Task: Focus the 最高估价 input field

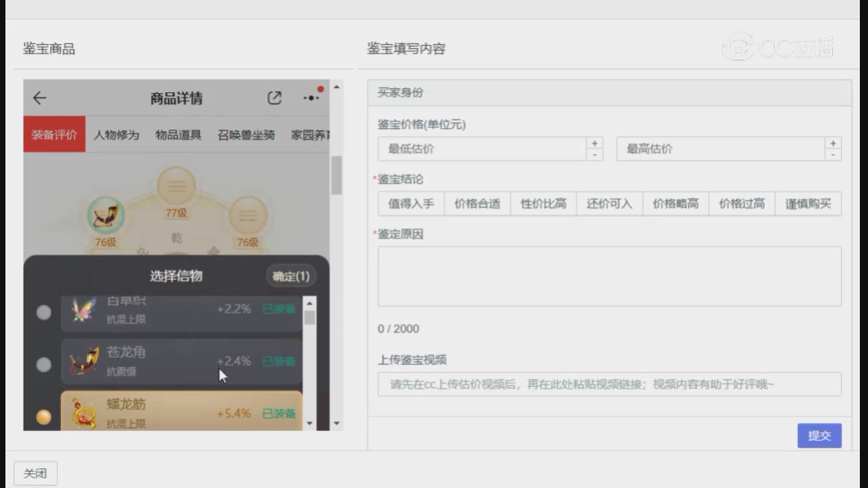Action: (720, 148)
